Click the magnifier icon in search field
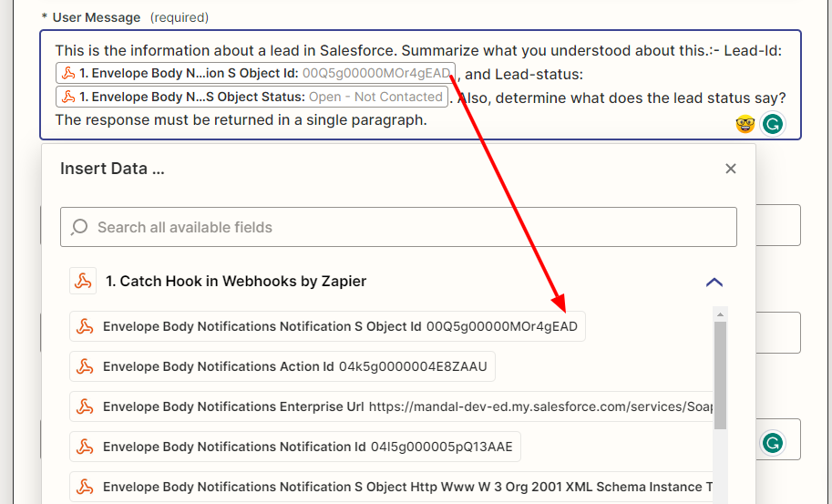 pos(79,227)
